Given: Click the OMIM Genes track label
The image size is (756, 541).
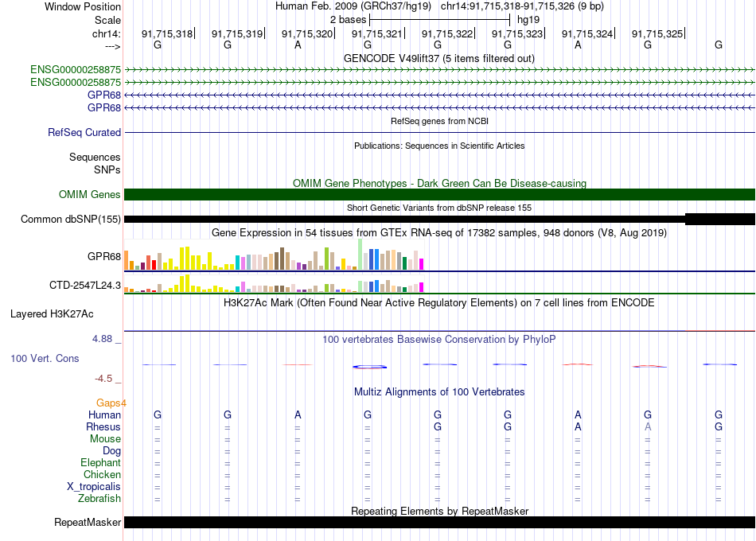Looking at the screenshot, I should pos(90,194).
